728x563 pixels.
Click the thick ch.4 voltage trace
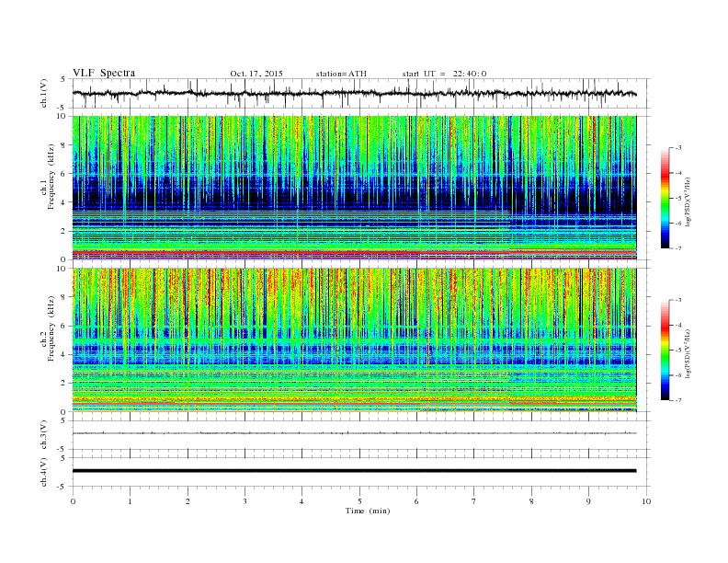point(354,471)
